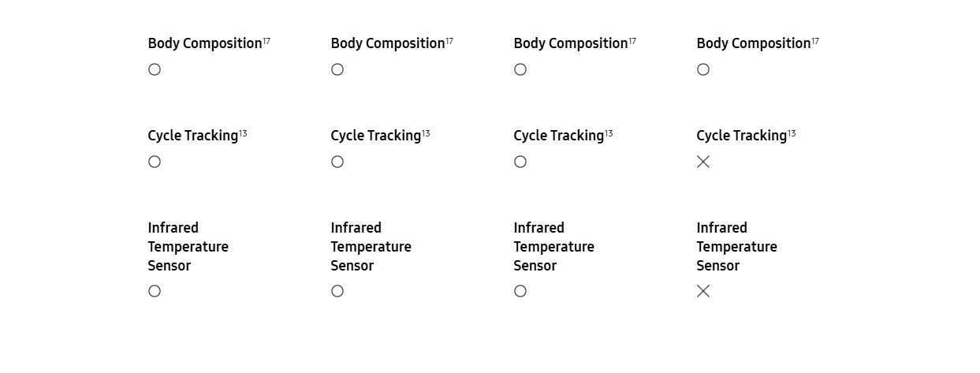Click the X icon under fourth-column Cycle Tracking

pos(703,162)
